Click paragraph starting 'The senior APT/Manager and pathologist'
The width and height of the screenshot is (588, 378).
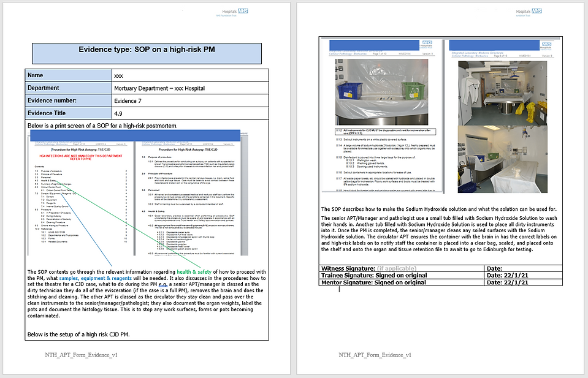439,234
